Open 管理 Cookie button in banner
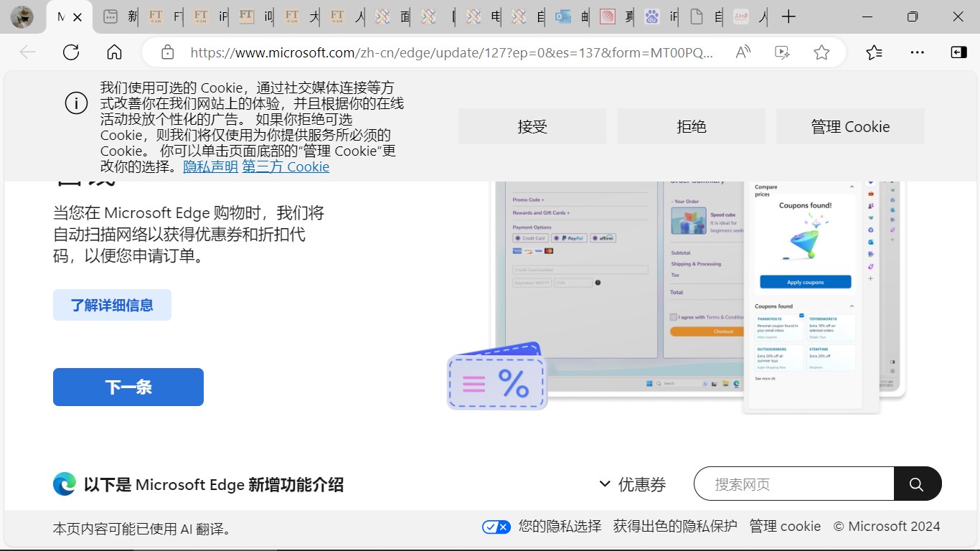The image size is (980, 551). [850, 126]
